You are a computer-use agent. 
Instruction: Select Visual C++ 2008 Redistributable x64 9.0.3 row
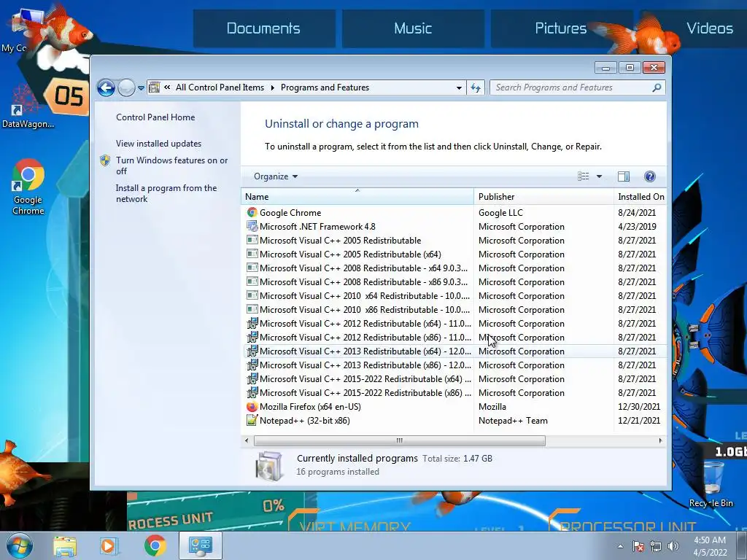point(455,268)
